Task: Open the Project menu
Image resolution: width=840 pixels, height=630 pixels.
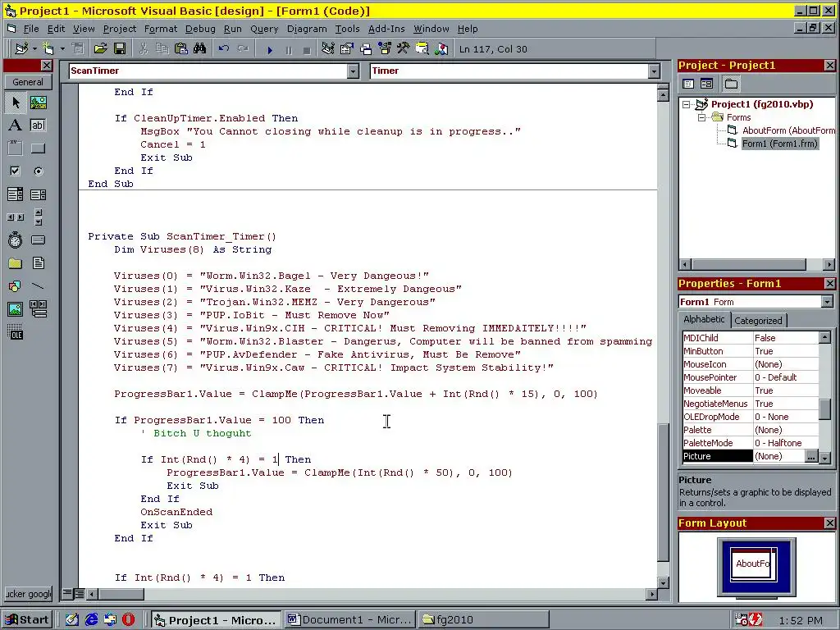Action: pyautogui.click(x=120, y=29)
